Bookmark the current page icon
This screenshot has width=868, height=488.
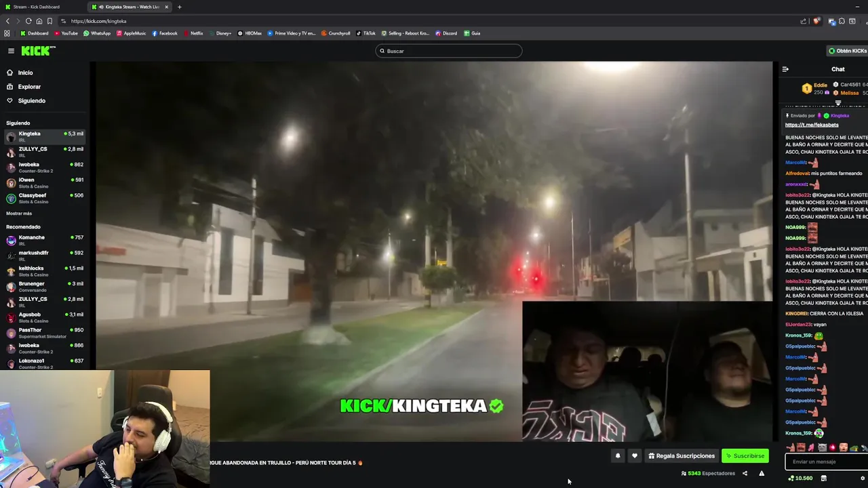[x=50, y=21]
